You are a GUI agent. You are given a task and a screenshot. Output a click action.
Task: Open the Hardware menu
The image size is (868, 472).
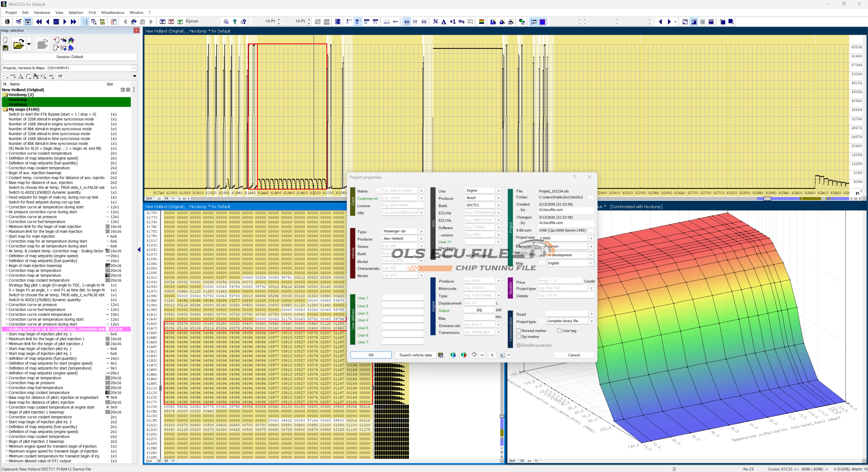pyautogui.click(x=42, y=13)
